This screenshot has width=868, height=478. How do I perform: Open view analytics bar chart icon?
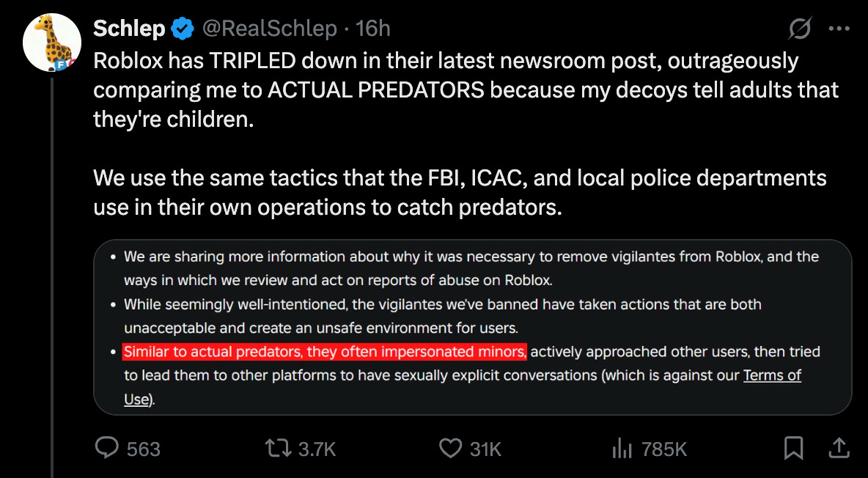coord(622,449)
